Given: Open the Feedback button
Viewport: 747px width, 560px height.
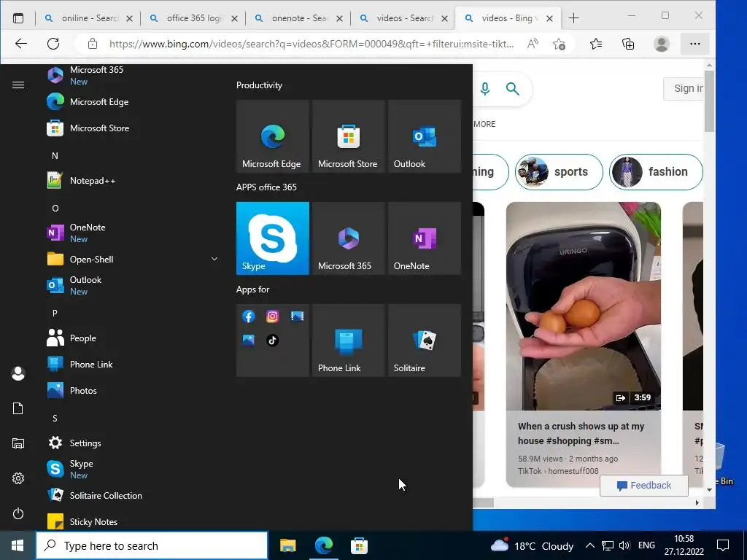Looking at the screenshot, I should click(x=643, y=485).
